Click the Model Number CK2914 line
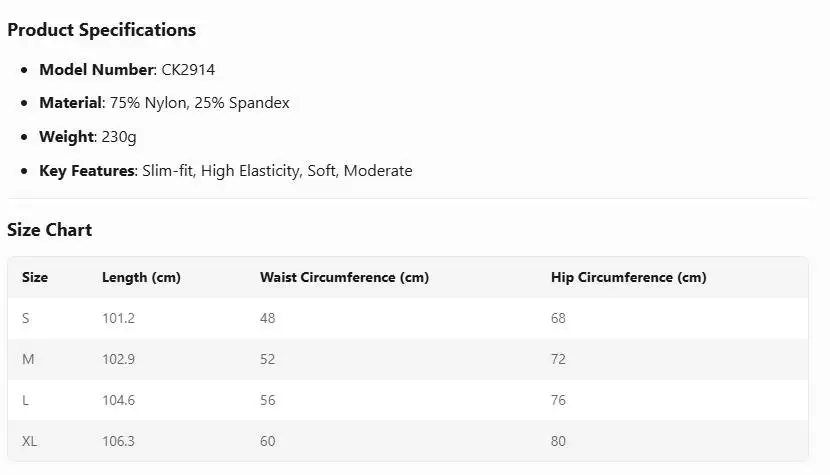This screenshot has height=475, width=830. 127,70
